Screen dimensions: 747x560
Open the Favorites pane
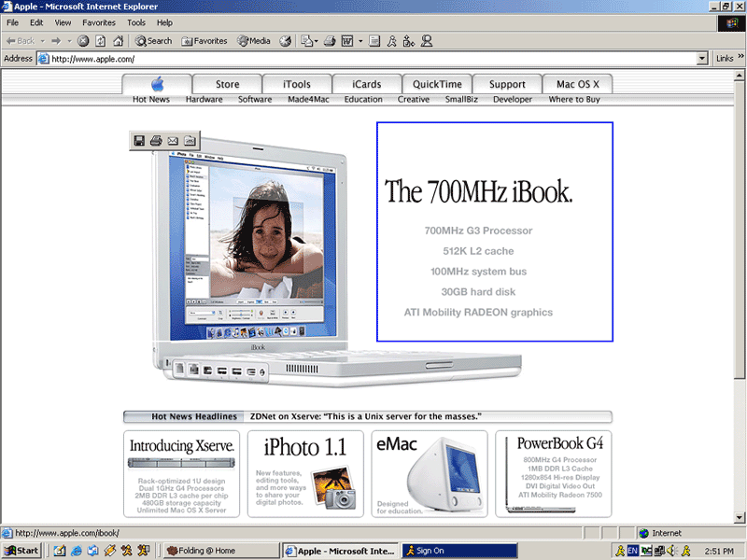coord(204,41)
